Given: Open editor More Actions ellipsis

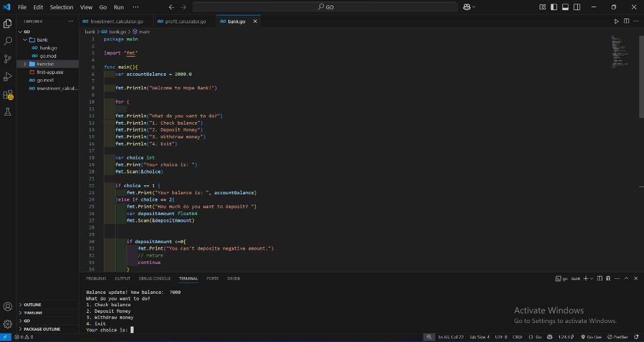Looking at the screenshot, I should [636, 21].
